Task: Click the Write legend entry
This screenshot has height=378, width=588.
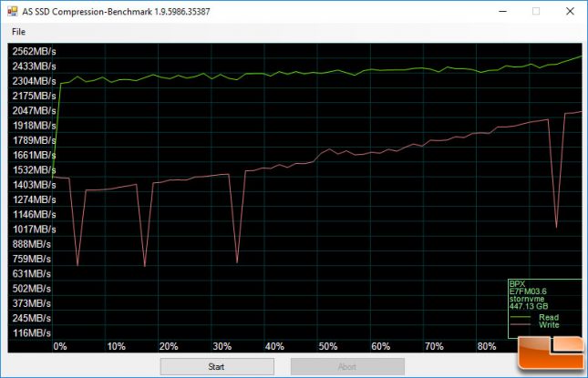Action: coord(549,325)
